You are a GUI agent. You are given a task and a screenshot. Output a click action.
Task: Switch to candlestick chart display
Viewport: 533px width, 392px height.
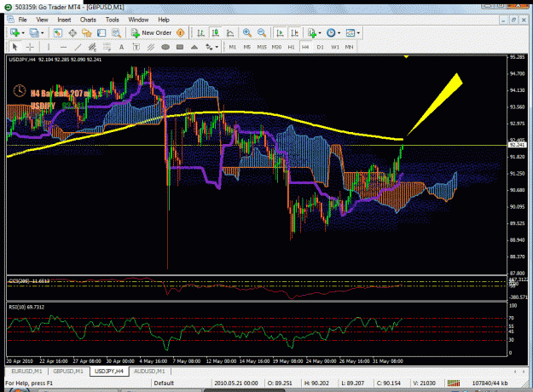click(215, 33)
